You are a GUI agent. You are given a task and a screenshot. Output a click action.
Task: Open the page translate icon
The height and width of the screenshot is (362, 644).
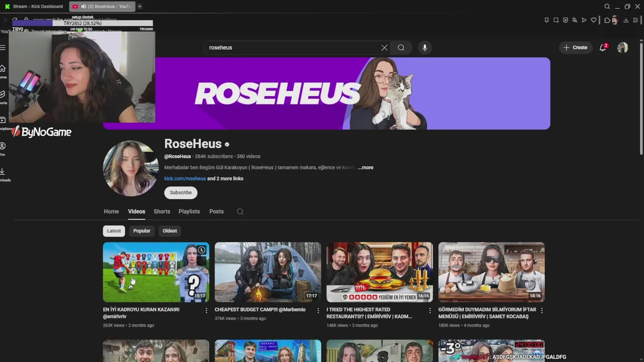tap(575, 20)
